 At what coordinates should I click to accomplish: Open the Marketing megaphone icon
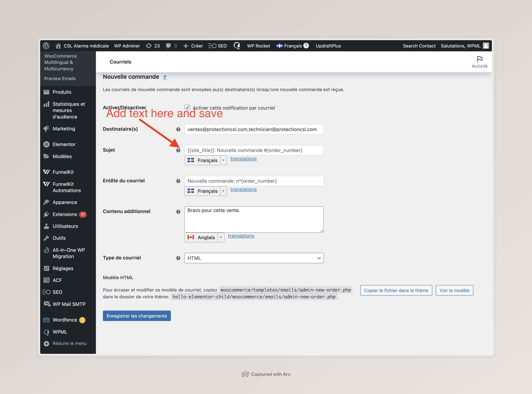[47, 129]
